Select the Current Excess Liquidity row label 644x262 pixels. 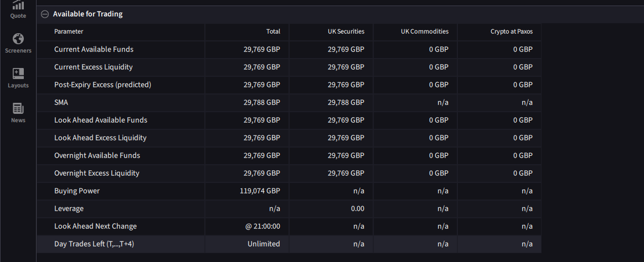(x=93, y=67)
